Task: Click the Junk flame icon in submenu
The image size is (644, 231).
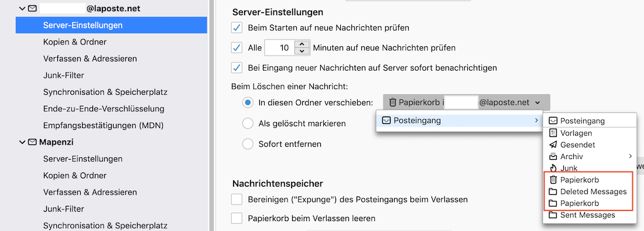Action: click(x=553, y=168)
